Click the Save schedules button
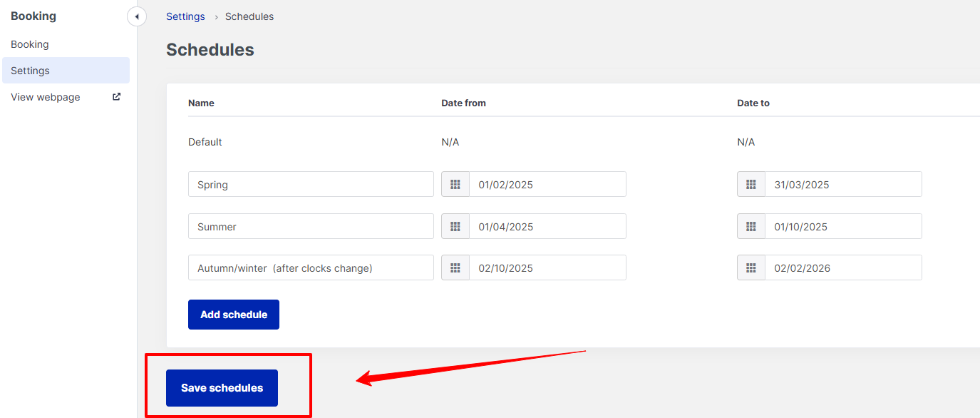Image resolution: width=980 pixels, height=418 pixels. (x=222, y=388)
